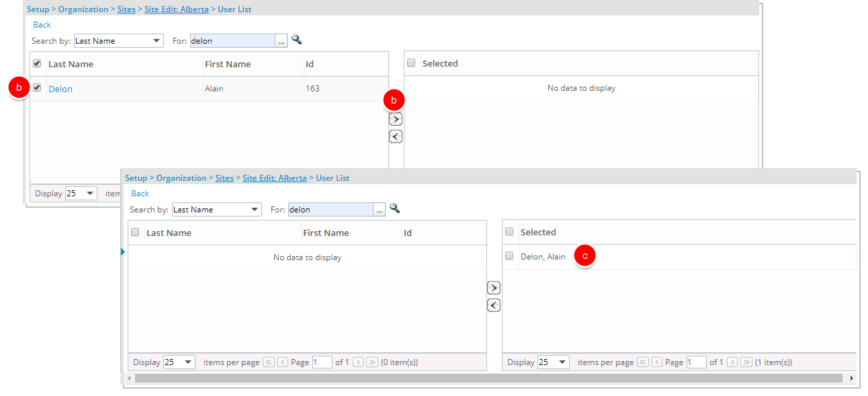The height and width of the screenshot is (396, 868).
Task: Click the search magnifier icon in upper window
Action: (296, 40)
